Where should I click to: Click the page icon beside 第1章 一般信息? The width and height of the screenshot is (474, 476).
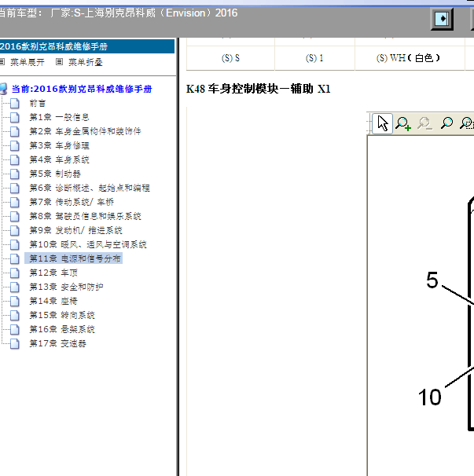15,118
